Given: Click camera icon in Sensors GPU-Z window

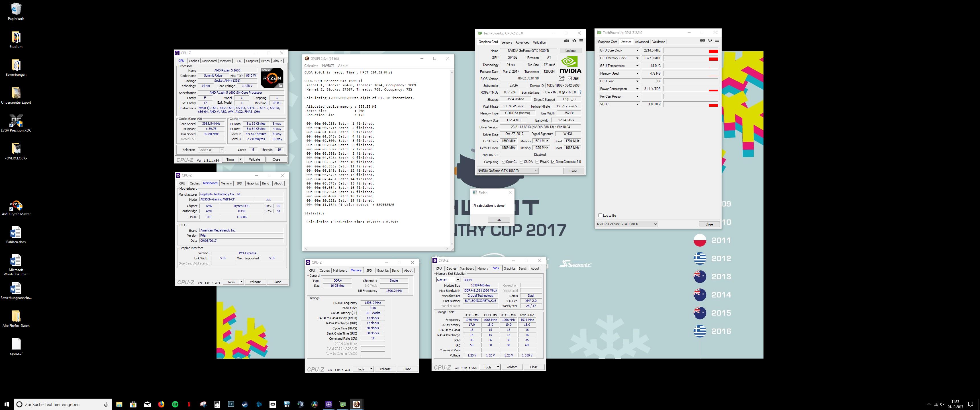Looking at the screenshot, I should tap(702, 40).
